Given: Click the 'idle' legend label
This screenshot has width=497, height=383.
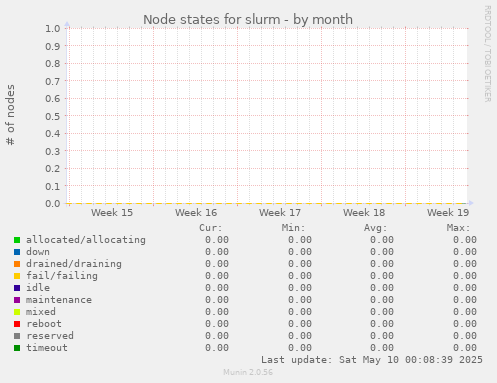Looking at the screenshot, I should tap(38, 288).
